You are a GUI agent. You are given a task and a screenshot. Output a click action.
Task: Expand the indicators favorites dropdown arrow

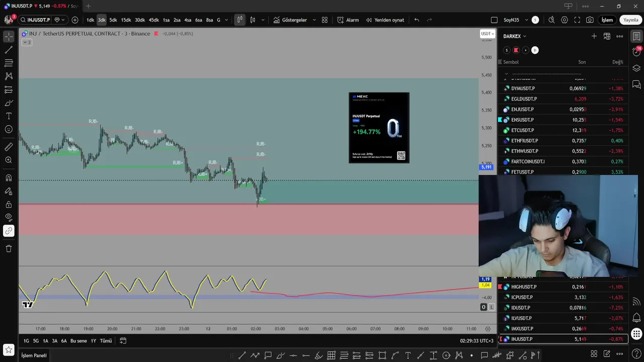[x=314, y=20]
